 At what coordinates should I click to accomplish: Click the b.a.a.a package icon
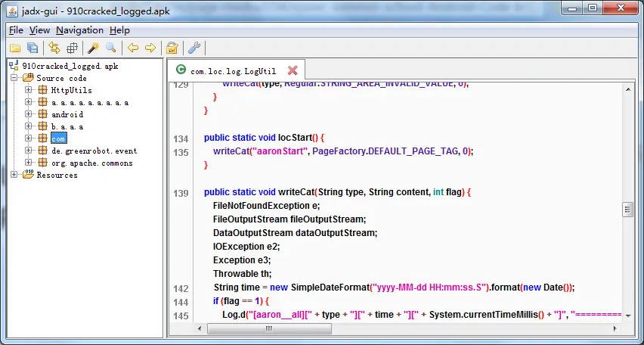point(43,126)
